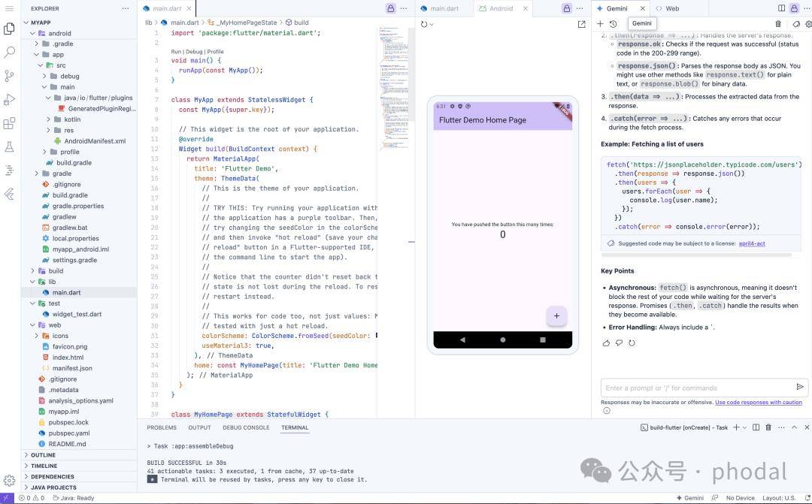Open the new terminal dropdown arrow
This screenshot has width=812, height=504.
(744, 427)
